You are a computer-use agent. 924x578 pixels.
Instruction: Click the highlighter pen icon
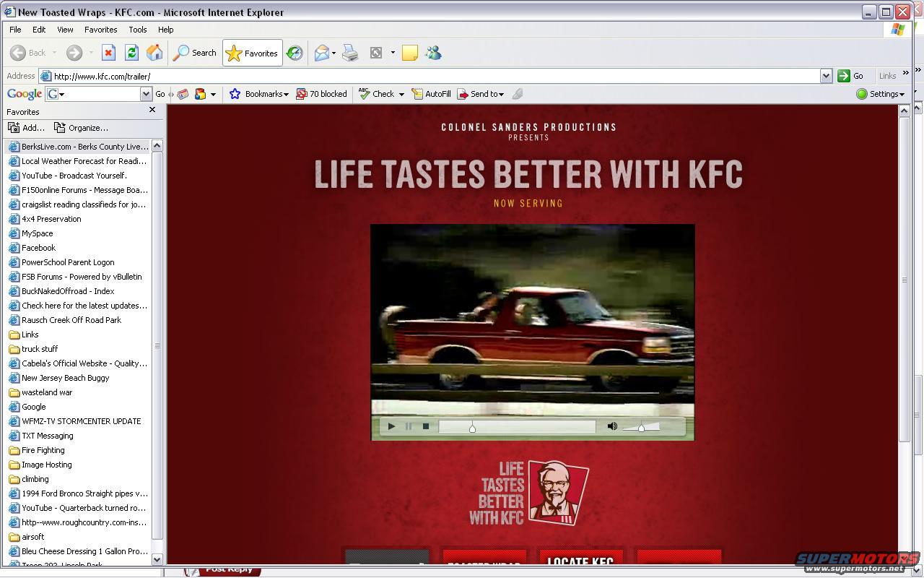(x=518, y=94)
